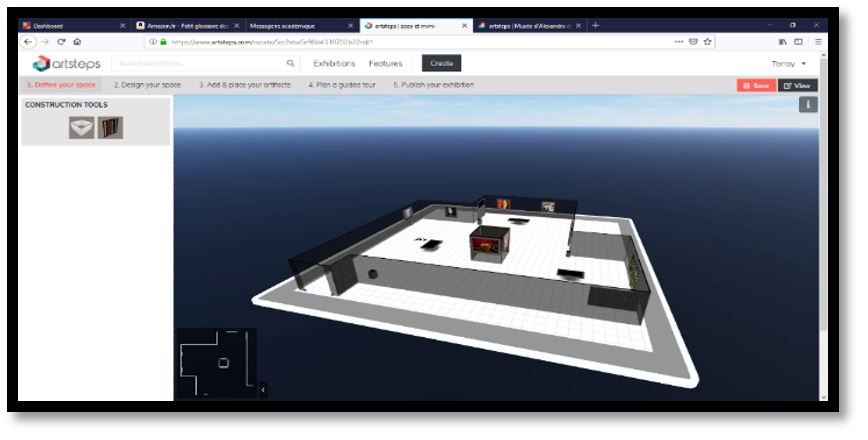
Task: Go to the browser home page
Action: point(77,42)
